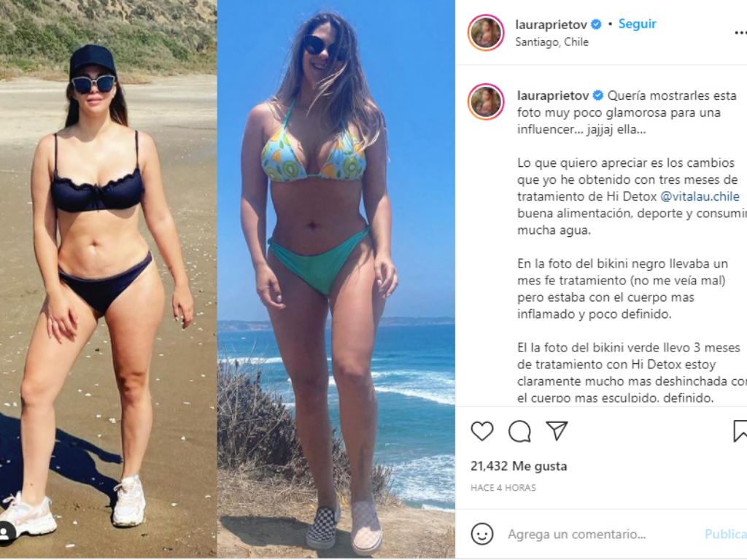Image resolution: width=747 pixels, height=560 pixels.
Task: Click the tagged people icon on photo
Action: click(x=7, y=532)
